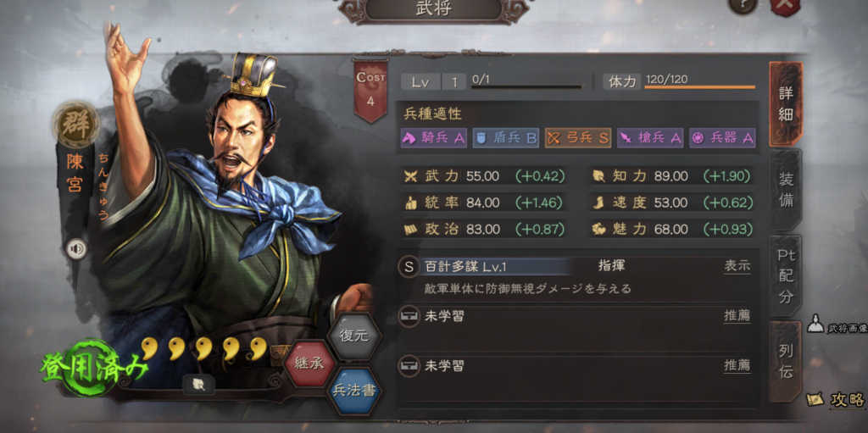Open the blue 兵法書 hexagon button
Screen dimensions: 868x433
coord(354,391)
